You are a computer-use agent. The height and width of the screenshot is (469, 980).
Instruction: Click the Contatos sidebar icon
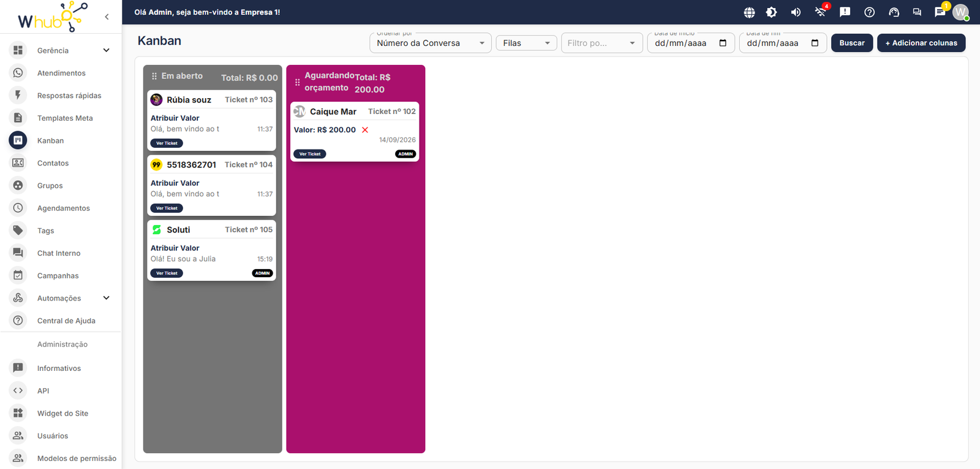pos(18,163)
